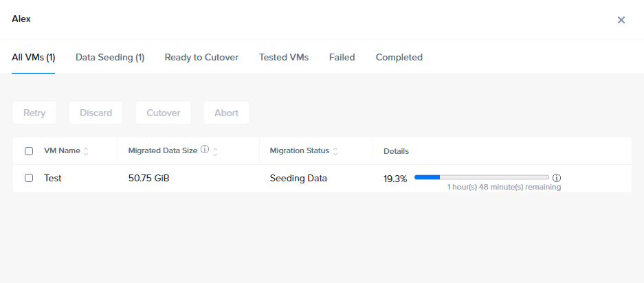Click the seeding progress bar at 19.3%
Viewport: 644px width, 283px height.
tap(481, 177)
